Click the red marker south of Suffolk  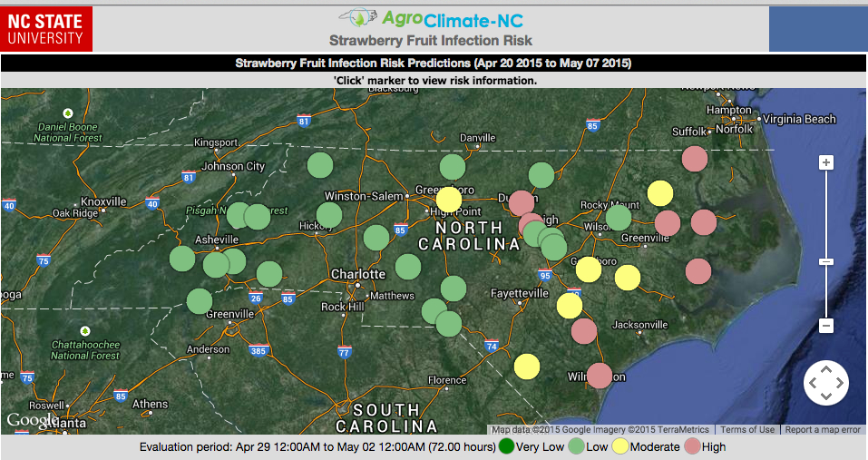[695, 159]
